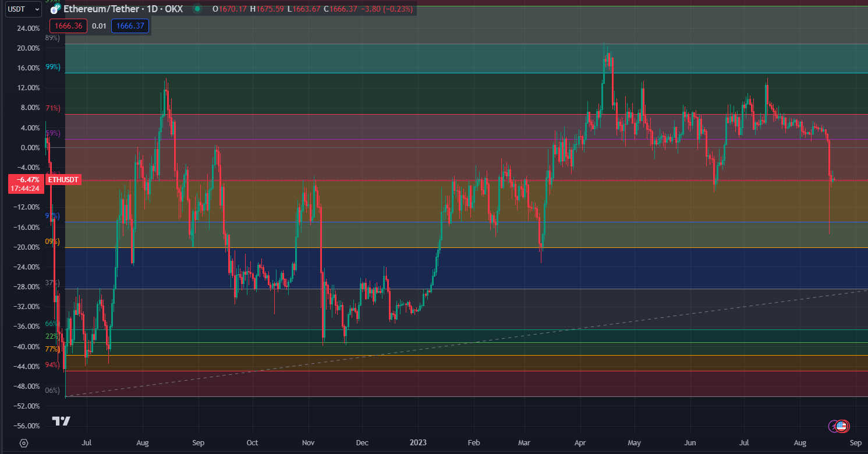Open the USDT currency dropdown
868x454 pixels.
click(x=23, y=9)
